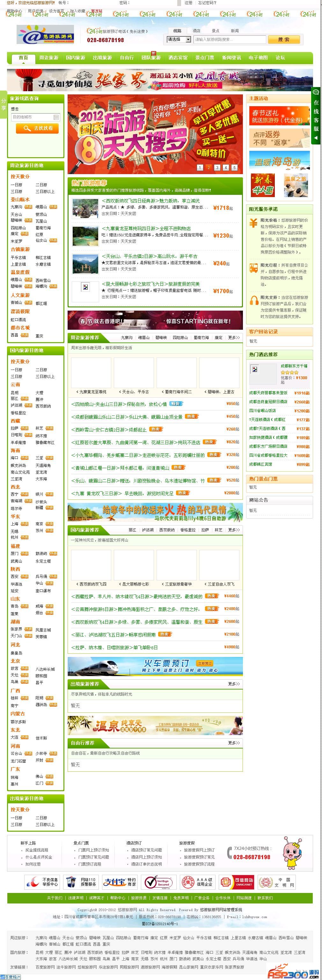
Task: Focus the 请输入旅游线路搜索 input box
Action: [230, 40]
